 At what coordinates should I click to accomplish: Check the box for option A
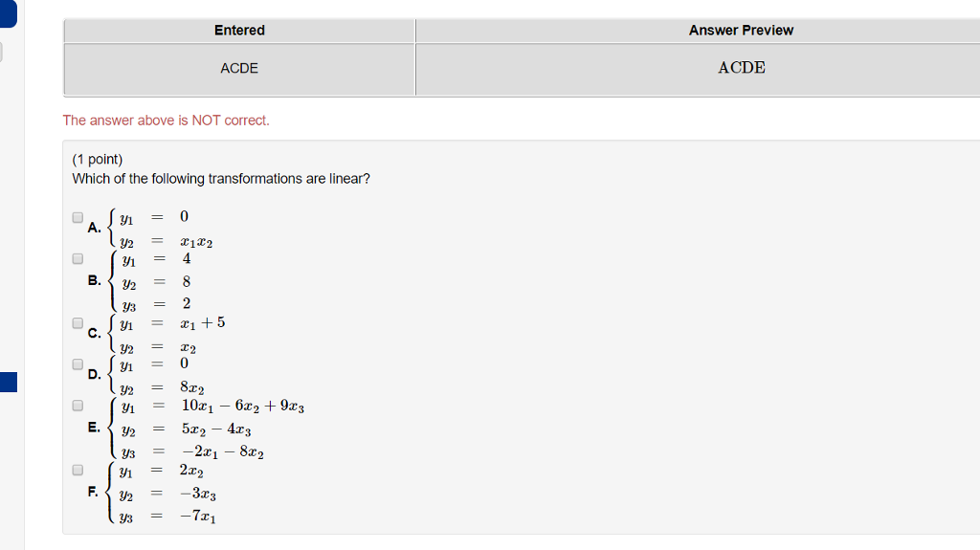coord(78,217)
